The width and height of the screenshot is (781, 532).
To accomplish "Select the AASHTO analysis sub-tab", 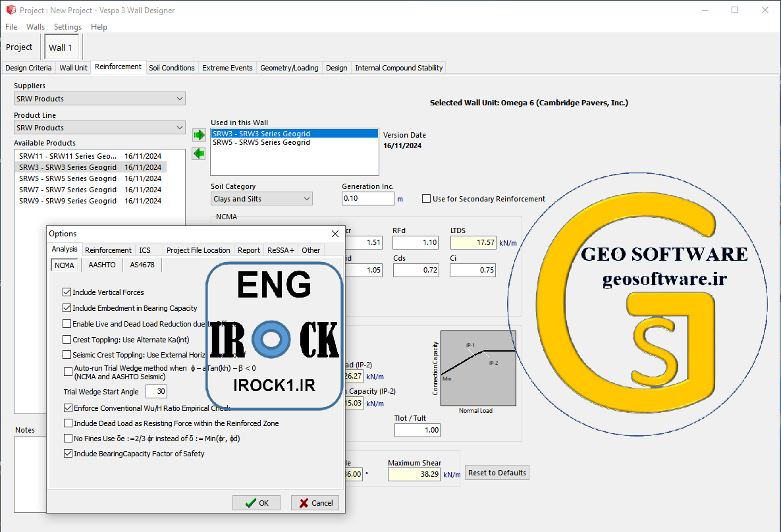I will (x=102, y=265).
